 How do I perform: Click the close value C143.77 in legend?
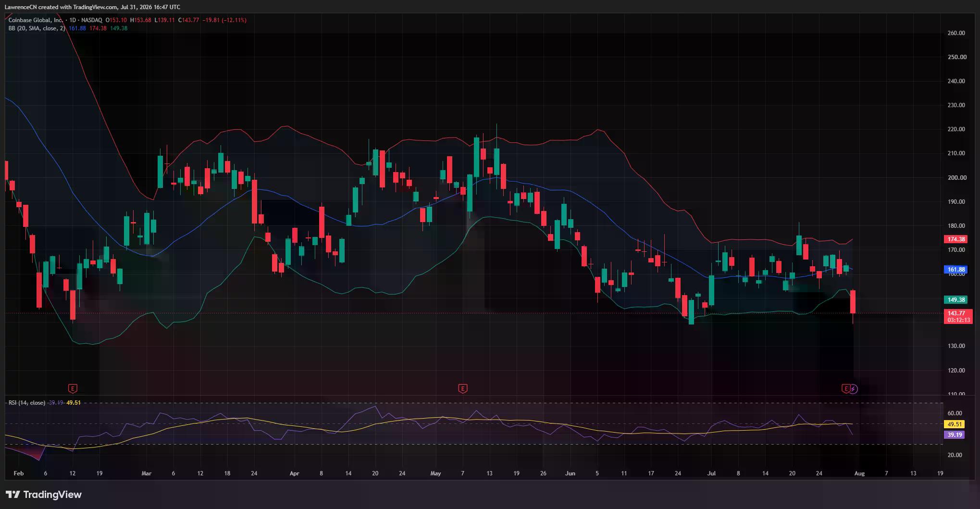189,20
